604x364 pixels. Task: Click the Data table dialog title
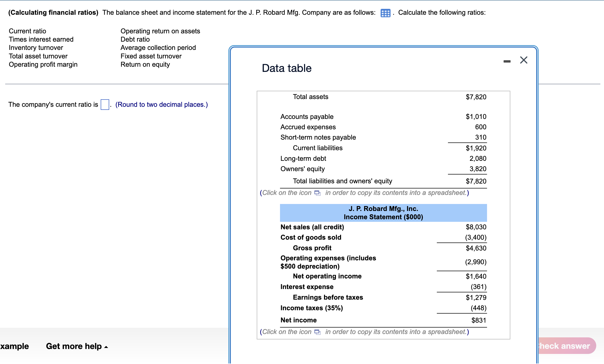[286, 68]
